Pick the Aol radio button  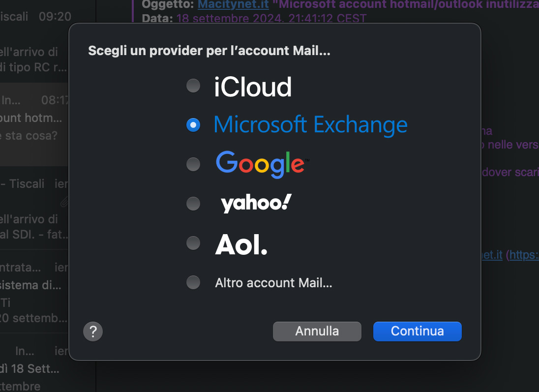pyautogui.click(x=193, y=242)
